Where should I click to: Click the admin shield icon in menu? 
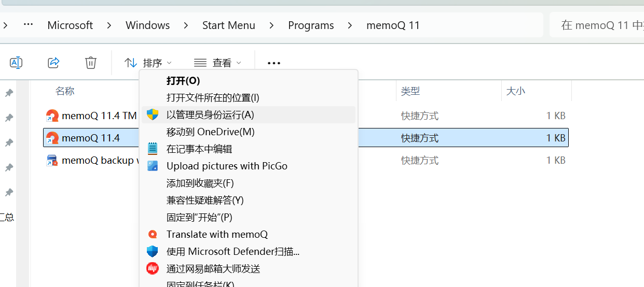click(153, 114)
